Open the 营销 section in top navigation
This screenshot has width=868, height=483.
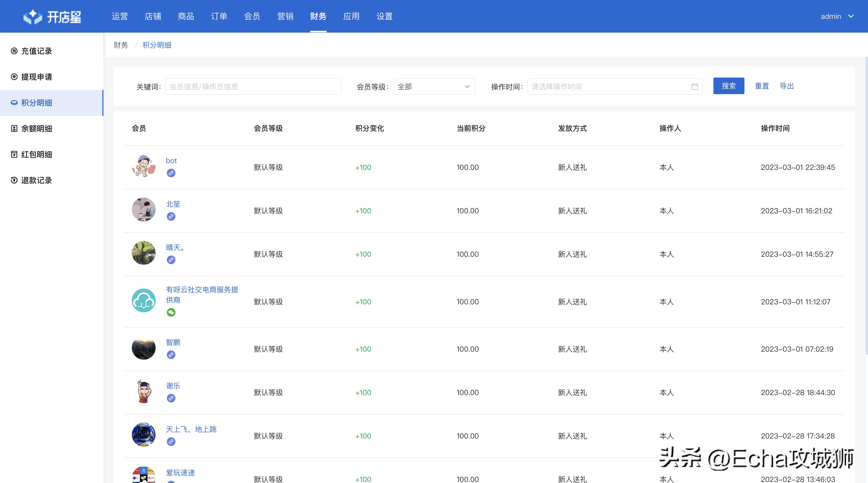tap(285, 16)
